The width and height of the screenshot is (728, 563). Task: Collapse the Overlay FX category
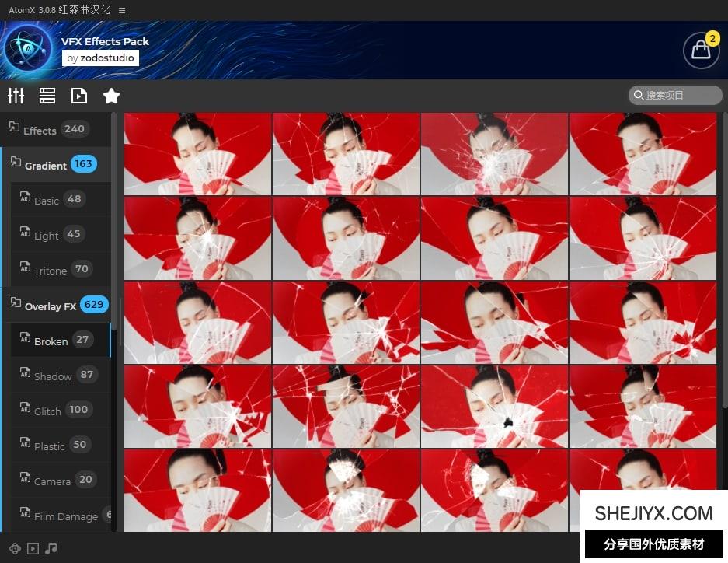coord(50,306)
